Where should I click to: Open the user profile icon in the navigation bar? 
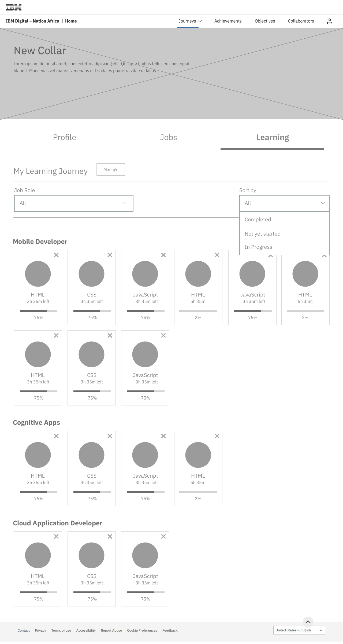click(330, 21)
